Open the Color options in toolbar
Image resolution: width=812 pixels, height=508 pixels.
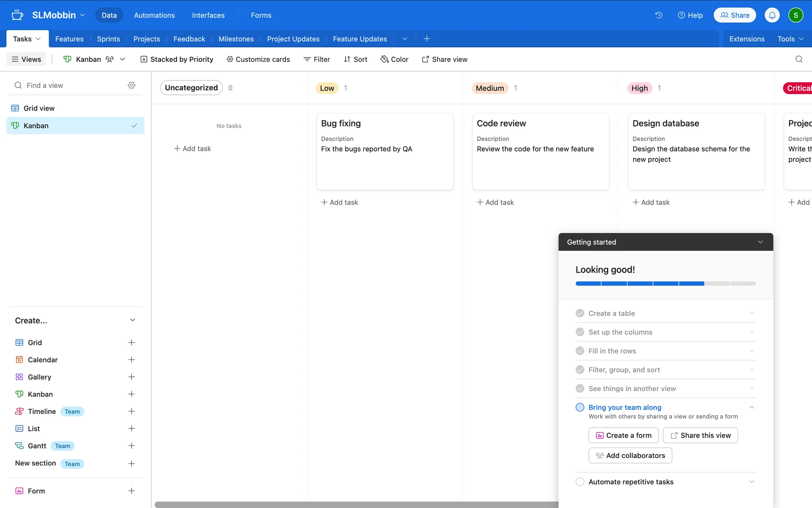tap(394, 59)
